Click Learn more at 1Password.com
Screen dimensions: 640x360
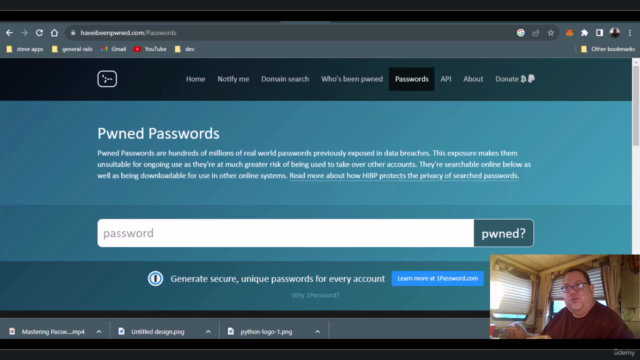click(x=438, y=278)
